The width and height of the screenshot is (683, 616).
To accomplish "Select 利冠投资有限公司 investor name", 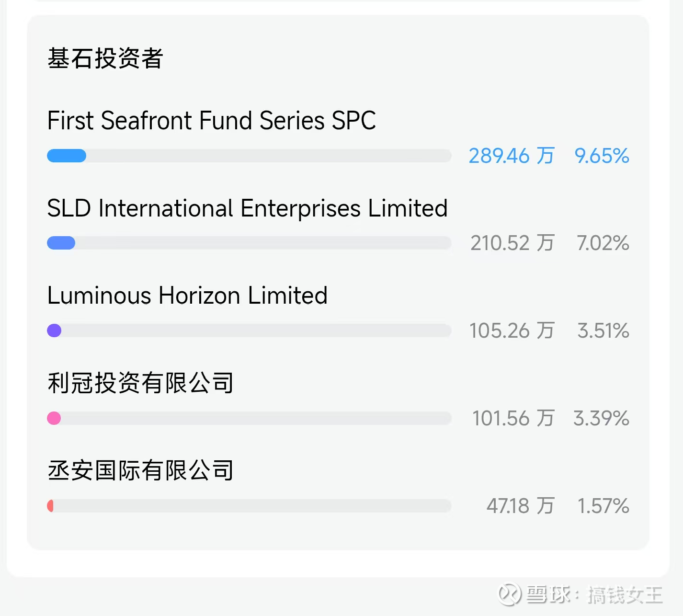I will click(140, 383).
